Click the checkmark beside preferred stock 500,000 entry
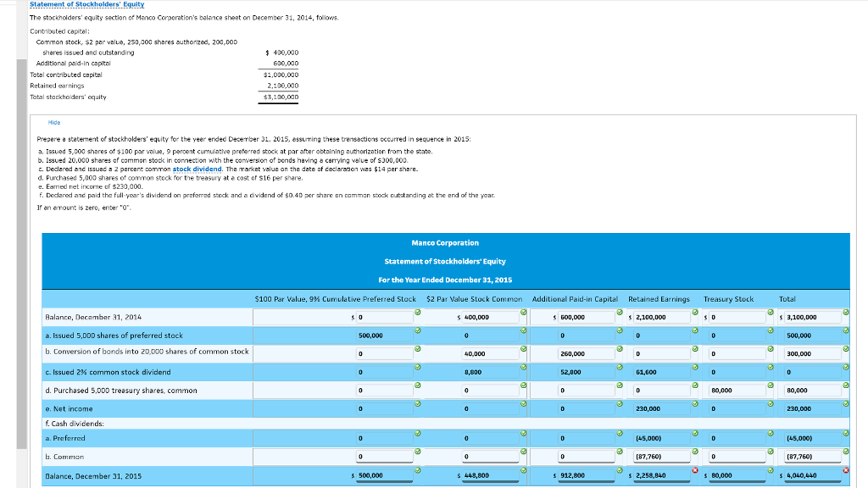 tap(416, 331)
